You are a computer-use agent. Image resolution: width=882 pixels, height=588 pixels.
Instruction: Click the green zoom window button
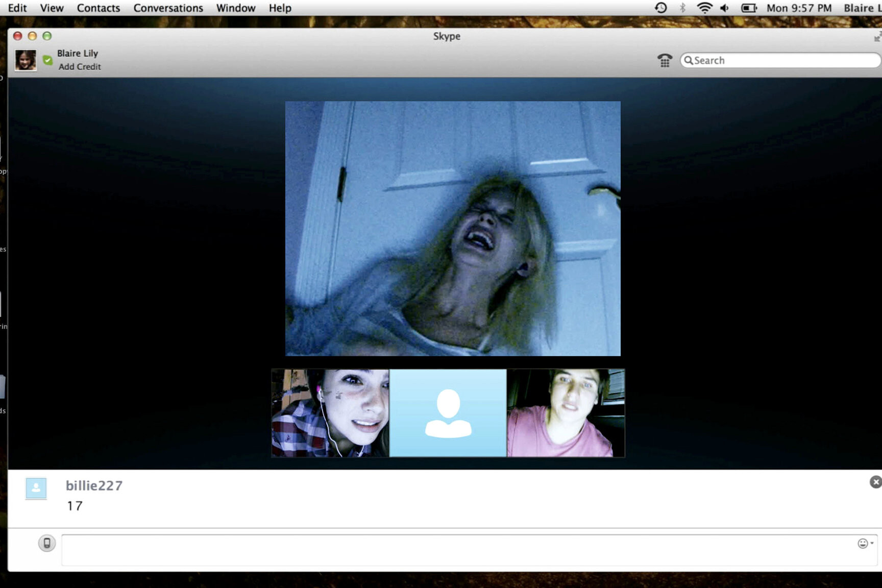47,36
